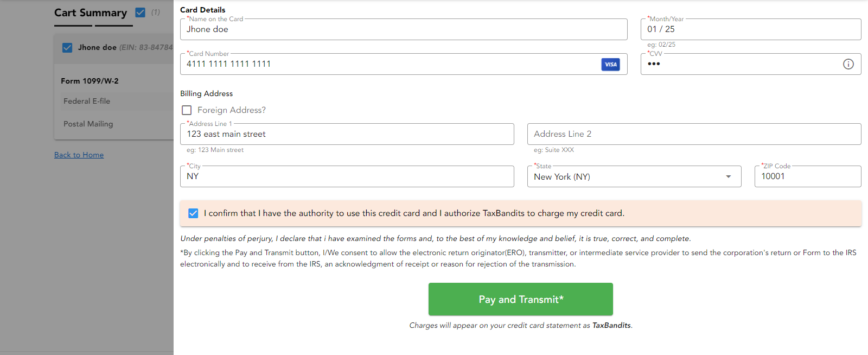Click the Back to Home link

pyautogui.click(x=79, y=155)
